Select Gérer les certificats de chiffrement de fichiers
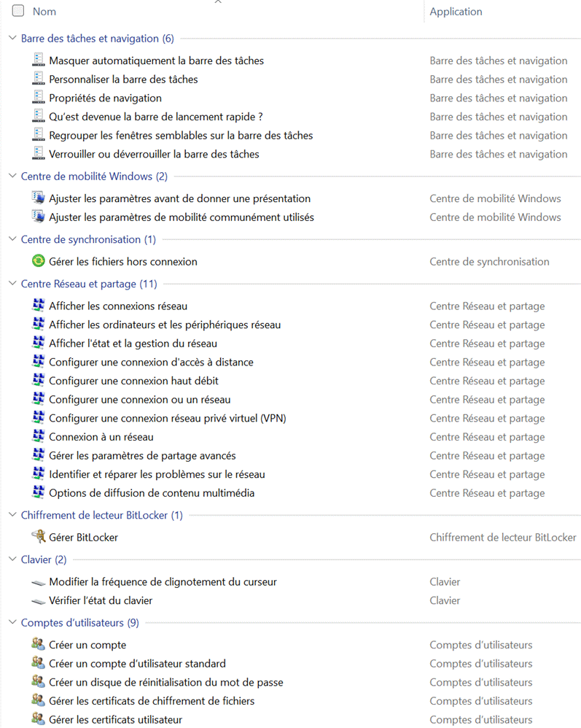Image resolution: width=581 pixels, height=728 pixels. [152, 701]
